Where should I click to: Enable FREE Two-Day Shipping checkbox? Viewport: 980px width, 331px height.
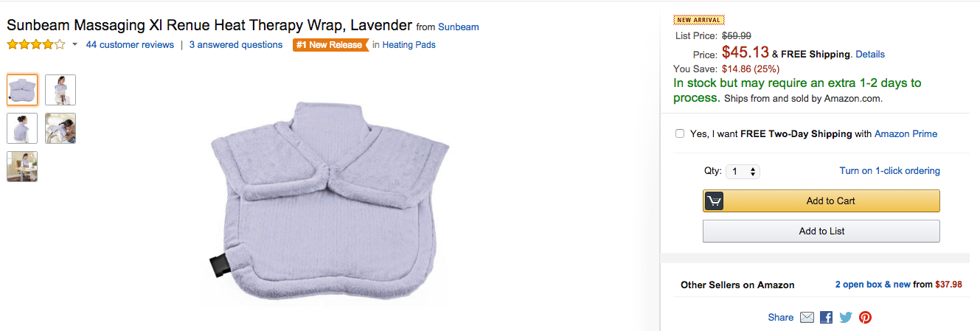point(680,134)
